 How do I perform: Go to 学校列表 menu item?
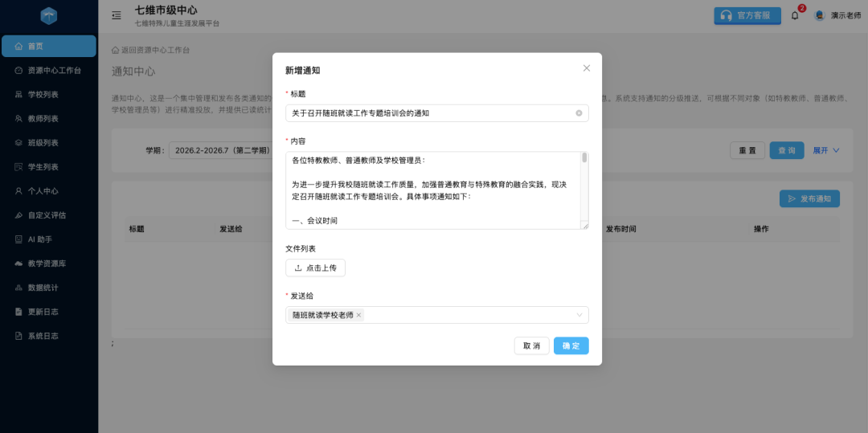tap(49, 95)
